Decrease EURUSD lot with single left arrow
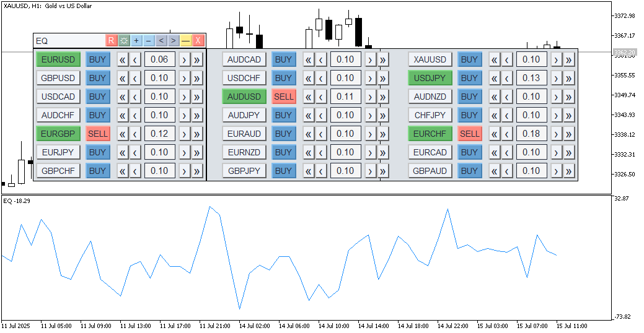The height and width of the screenshot is (333, 644). coord(135,59)
